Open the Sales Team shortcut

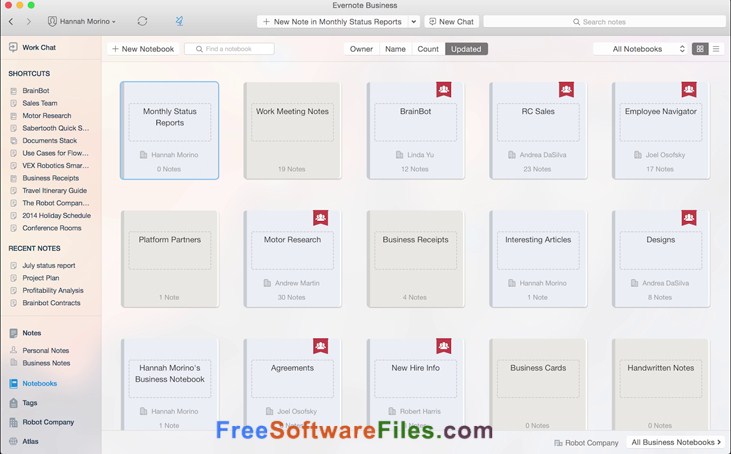click(40, 103)
